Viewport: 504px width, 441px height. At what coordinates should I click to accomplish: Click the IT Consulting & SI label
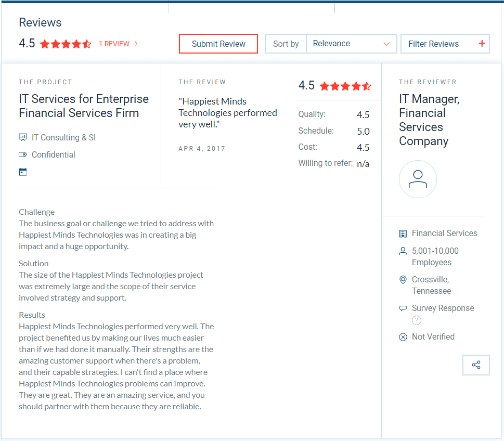tap(63, 138)
